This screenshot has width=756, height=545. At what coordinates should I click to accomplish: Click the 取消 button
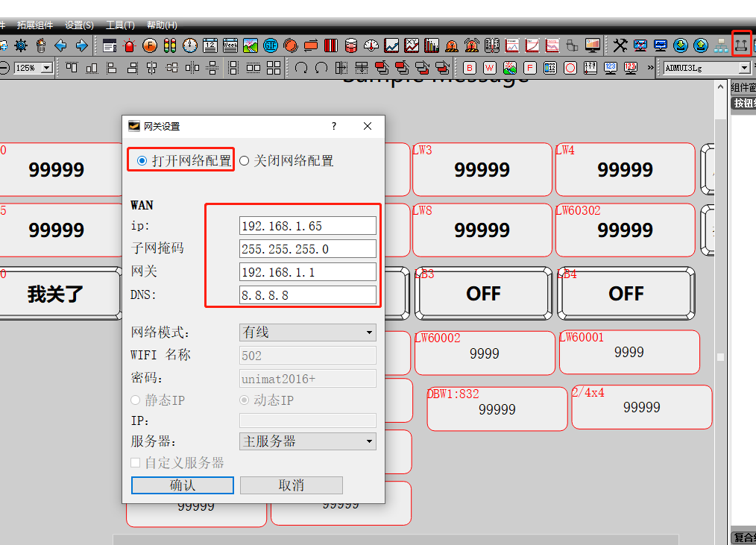coord(291,485)
